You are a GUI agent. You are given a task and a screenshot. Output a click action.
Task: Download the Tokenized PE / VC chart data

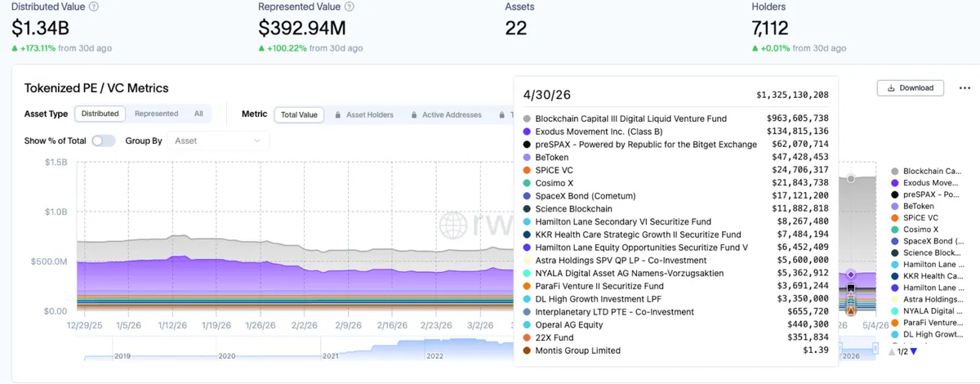coord(911,87)
